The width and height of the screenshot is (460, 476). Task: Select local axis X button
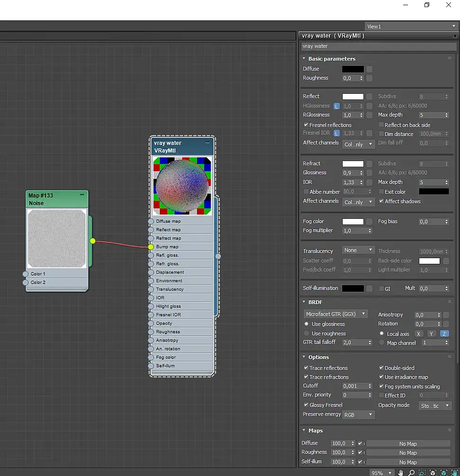pyautogui.click(x=418, y=333)
